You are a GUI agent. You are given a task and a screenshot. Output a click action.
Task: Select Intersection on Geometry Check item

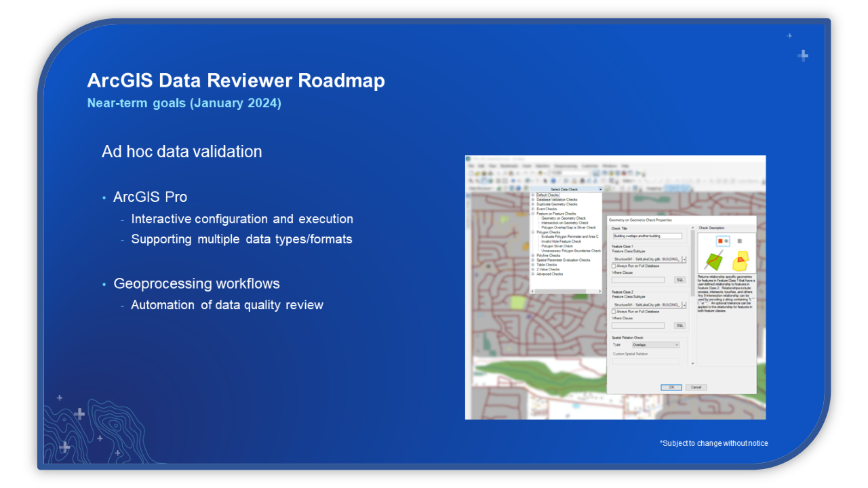[565, 223]
